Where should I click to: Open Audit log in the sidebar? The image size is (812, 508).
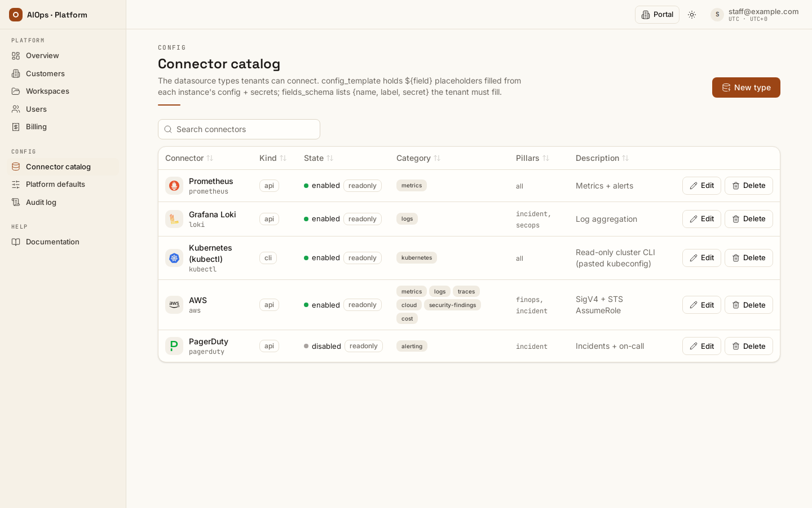click(x=63, y=202)
